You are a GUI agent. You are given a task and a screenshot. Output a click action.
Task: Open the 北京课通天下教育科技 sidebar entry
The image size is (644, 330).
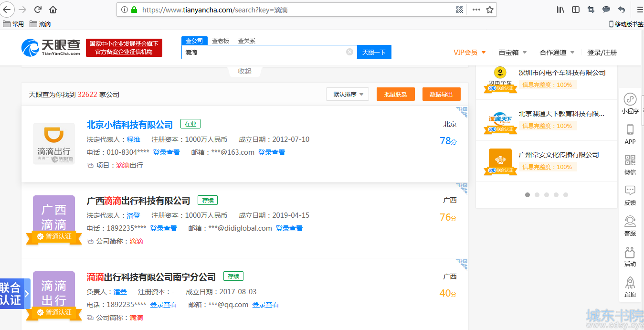[x=561, y=114]
